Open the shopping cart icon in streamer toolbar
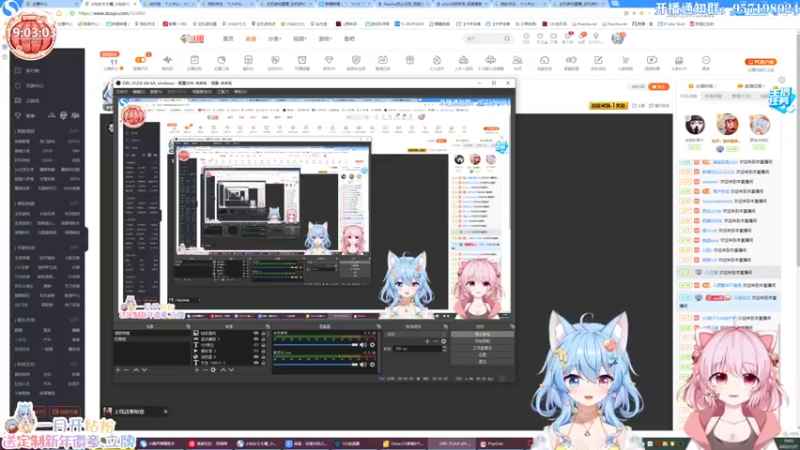Viewport: 800px width, 450px height. pos(625,60)
